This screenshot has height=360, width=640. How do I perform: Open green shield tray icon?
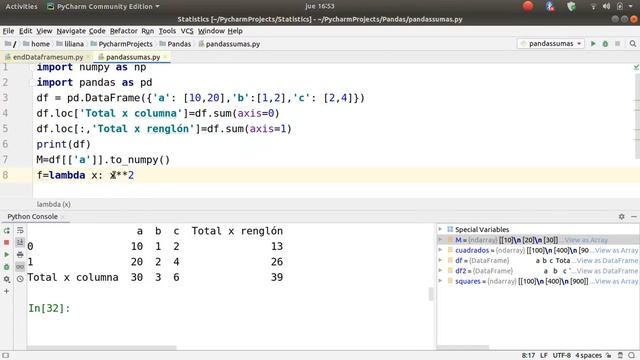tap(571, 6)
